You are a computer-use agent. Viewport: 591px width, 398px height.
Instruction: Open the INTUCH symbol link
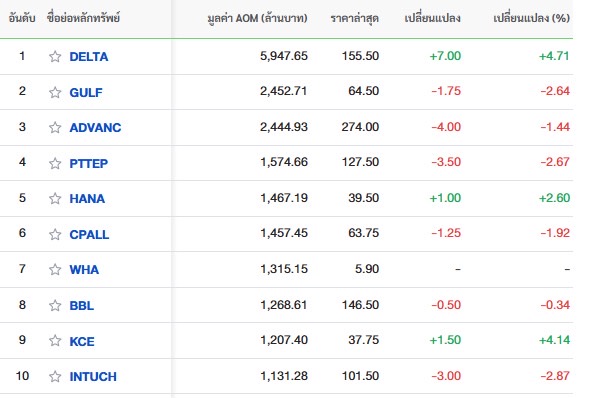[93, 376]
